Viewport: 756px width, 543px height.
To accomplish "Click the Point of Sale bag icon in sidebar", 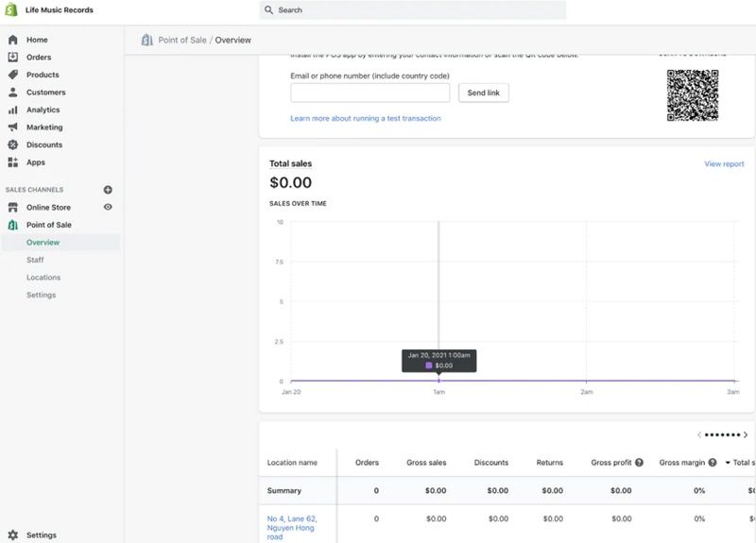I will pyautogui.click(x=13, y=225).
